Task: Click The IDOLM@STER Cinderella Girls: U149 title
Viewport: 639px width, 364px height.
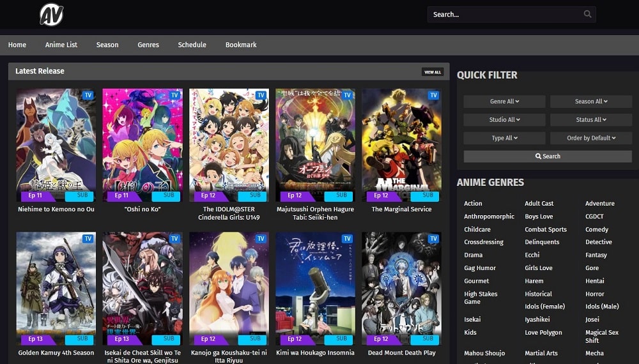Action: 229,213
